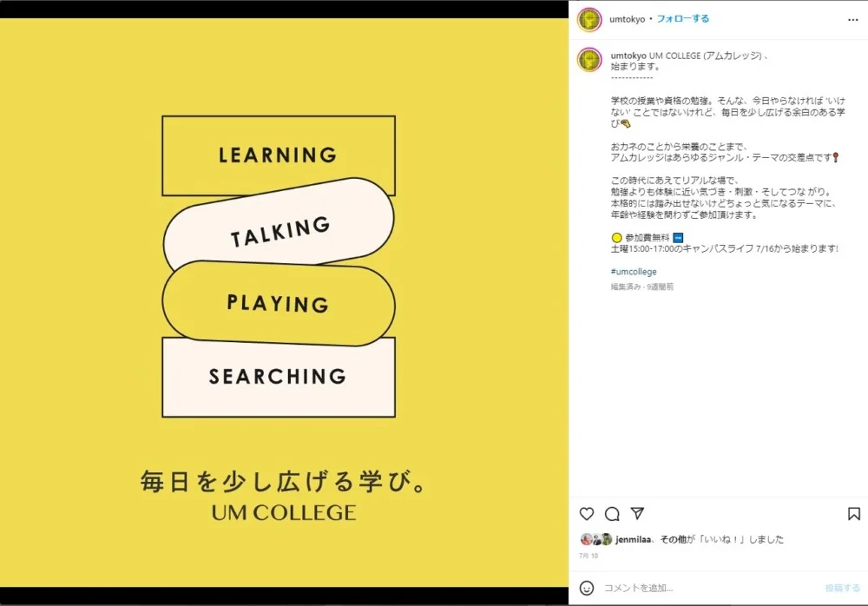Click the umtokyo avatar beside the caption
Screen dimensions: 868x606
pos(589,60)
